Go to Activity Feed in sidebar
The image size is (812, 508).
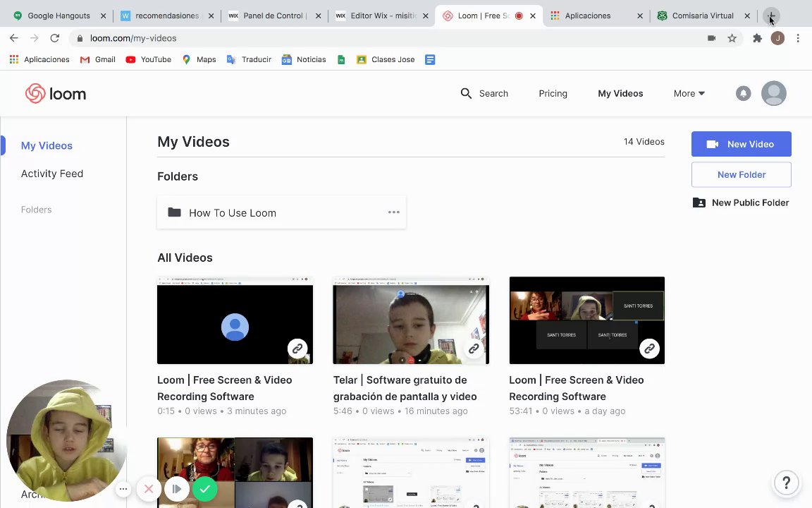52,174
